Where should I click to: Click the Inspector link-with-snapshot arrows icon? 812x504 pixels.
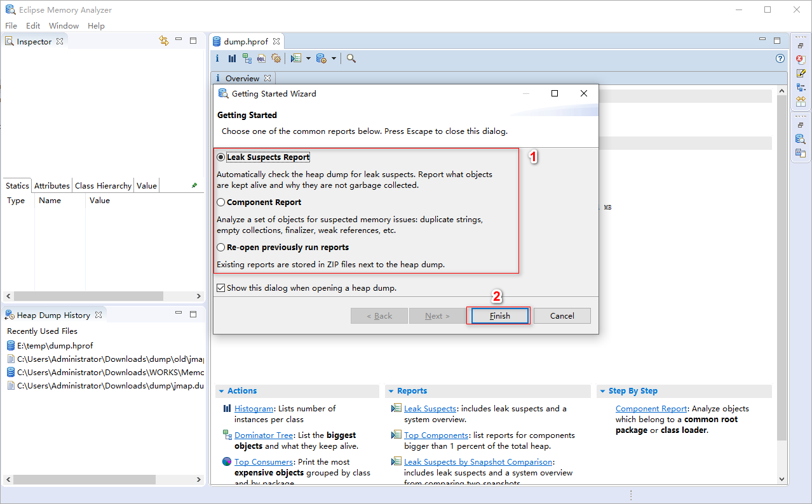(164, 41)
